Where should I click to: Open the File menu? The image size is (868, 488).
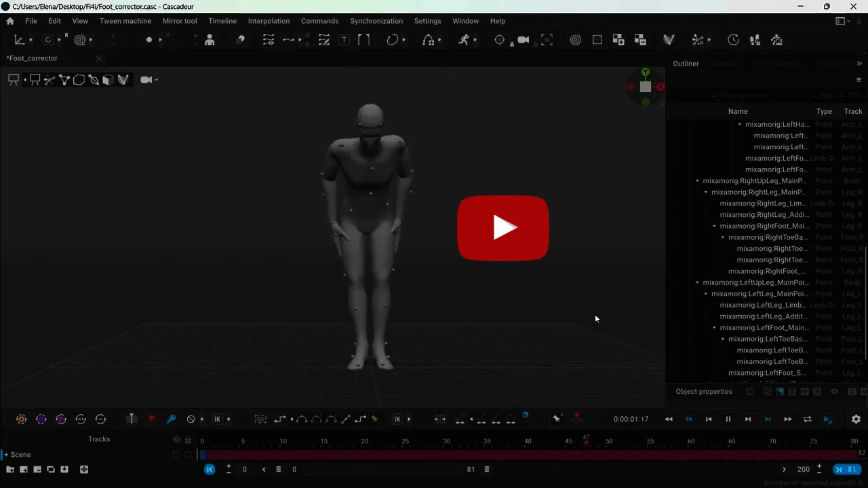coord(31,21)
